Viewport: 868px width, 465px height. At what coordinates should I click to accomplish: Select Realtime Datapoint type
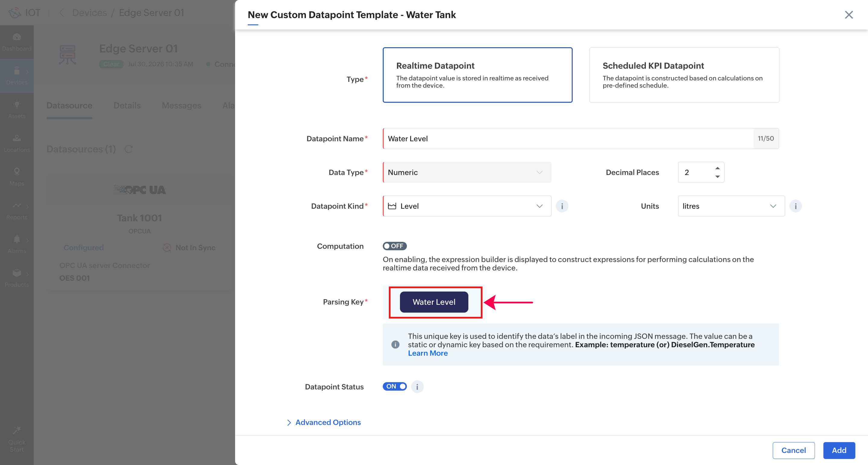coord(477,75)
